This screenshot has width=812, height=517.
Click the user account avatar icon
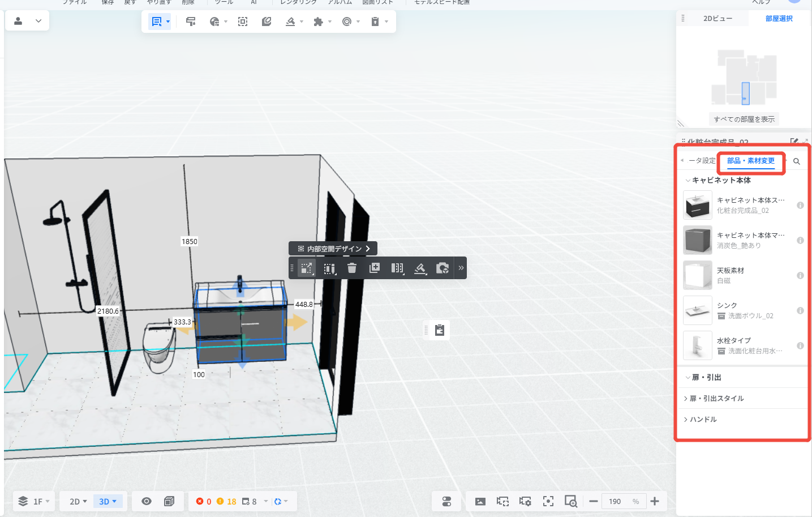(18, 21)
